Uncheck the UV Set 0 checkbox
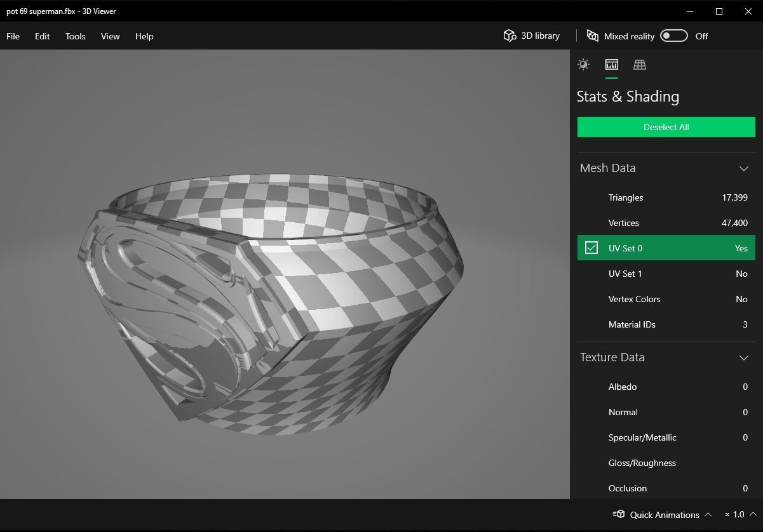This screenshot has width=763, height=532. pyautogui.click(x=591, y=248)
